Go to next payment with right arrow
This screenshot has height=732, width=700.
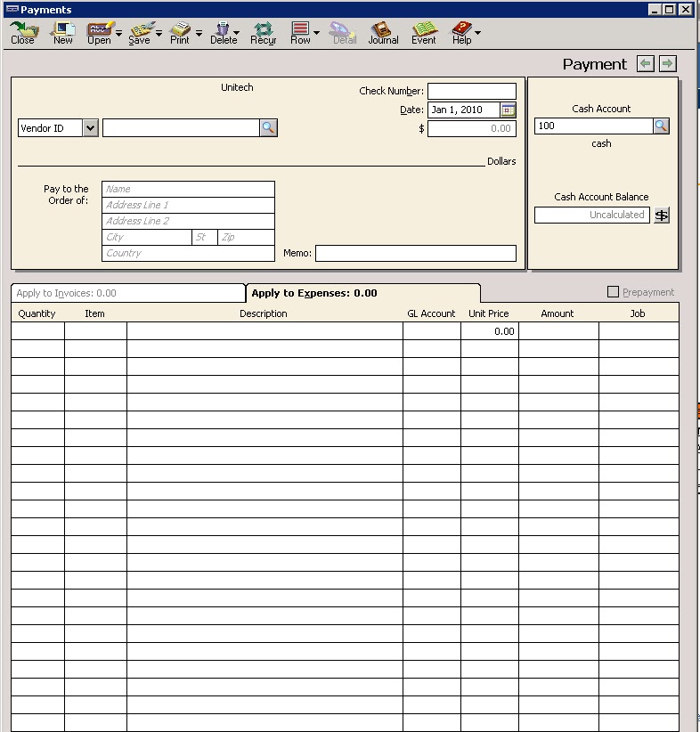click(x=668, y=63)
